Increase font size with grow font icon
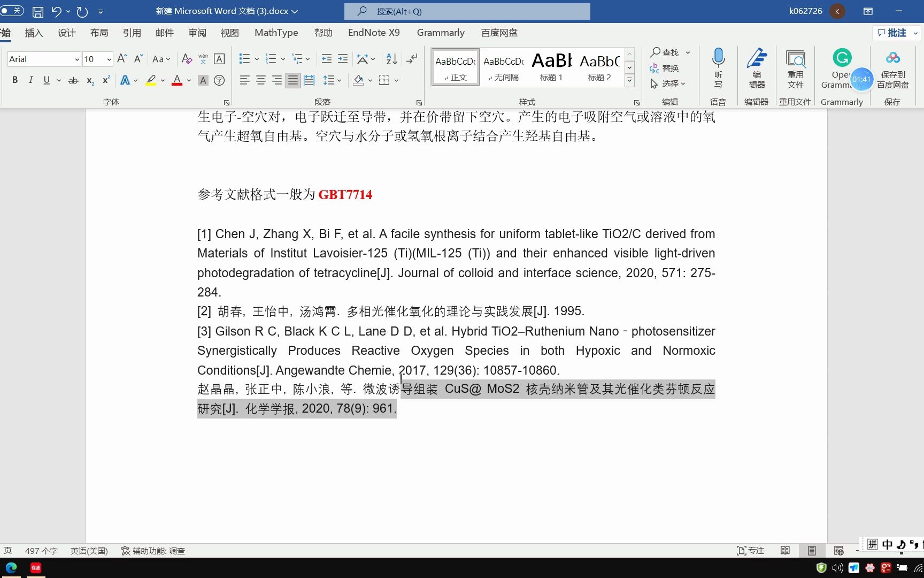The image size is (924, 578). point(122,58)
